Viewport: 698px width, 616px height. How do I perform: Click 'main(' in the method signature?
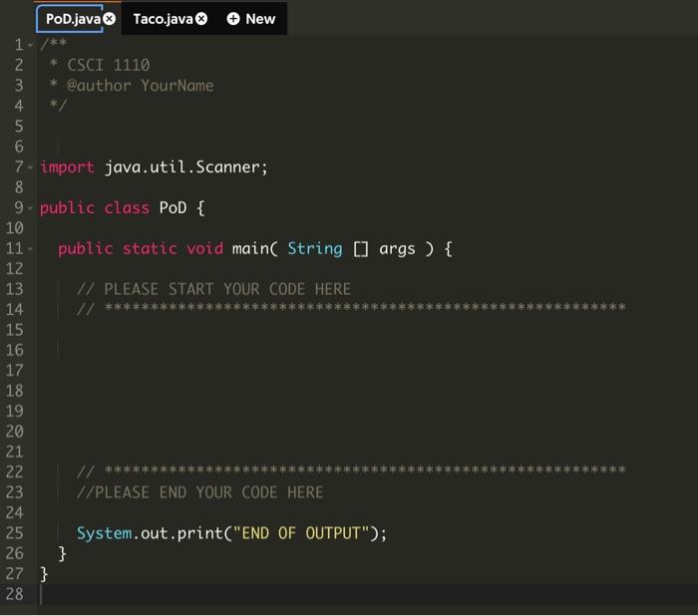tap(254, 249)
